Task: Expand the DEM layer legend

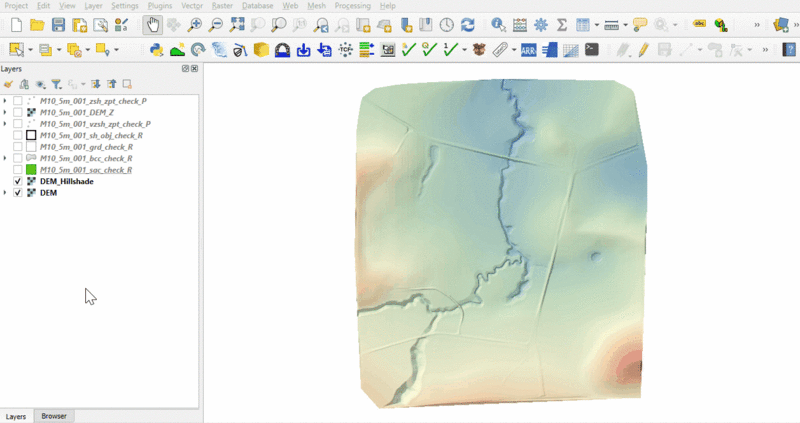Action: [6, 193]
